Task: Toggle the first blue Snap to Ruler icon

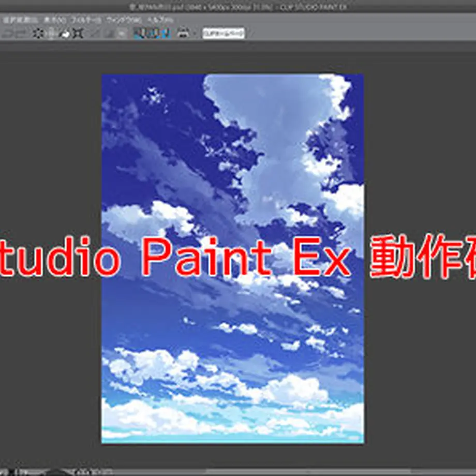Action: 139,33
